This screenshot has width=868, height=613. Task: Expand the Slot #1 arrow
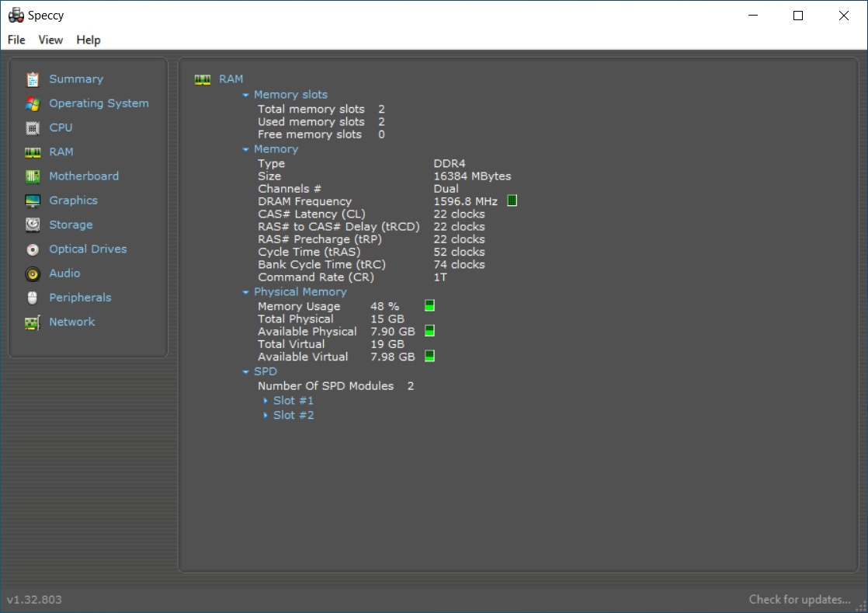pyautogui.click(x=266, y=400)
